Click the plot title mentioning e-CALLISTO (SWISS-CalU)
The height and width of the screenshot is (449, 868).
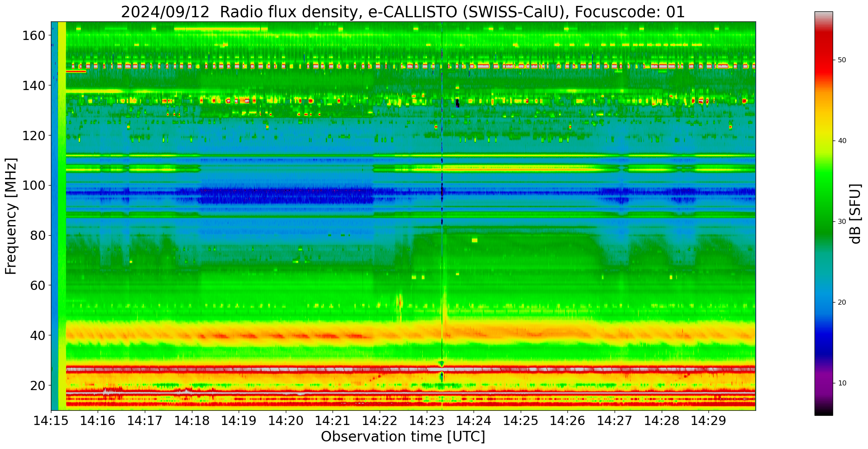[403, 12]
